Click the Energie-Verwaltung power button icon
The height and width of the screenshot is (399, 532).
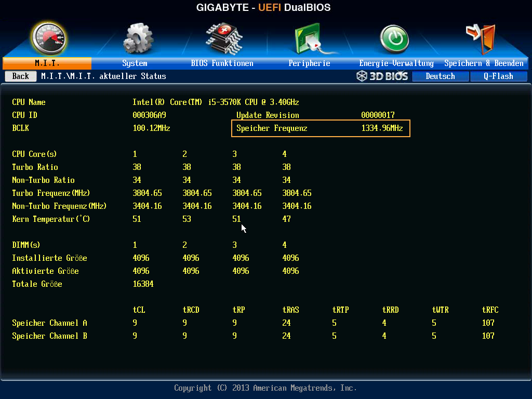[394, 39]
